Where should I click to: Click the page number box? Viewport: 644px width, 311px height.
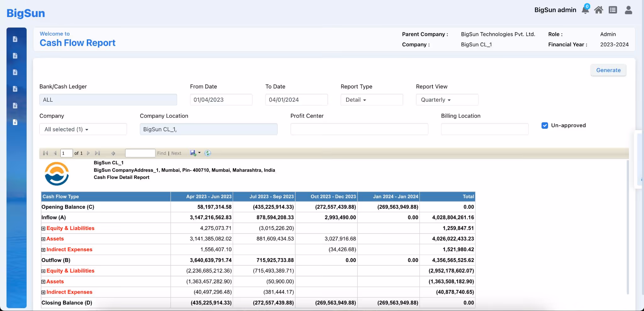coord(66,153)
